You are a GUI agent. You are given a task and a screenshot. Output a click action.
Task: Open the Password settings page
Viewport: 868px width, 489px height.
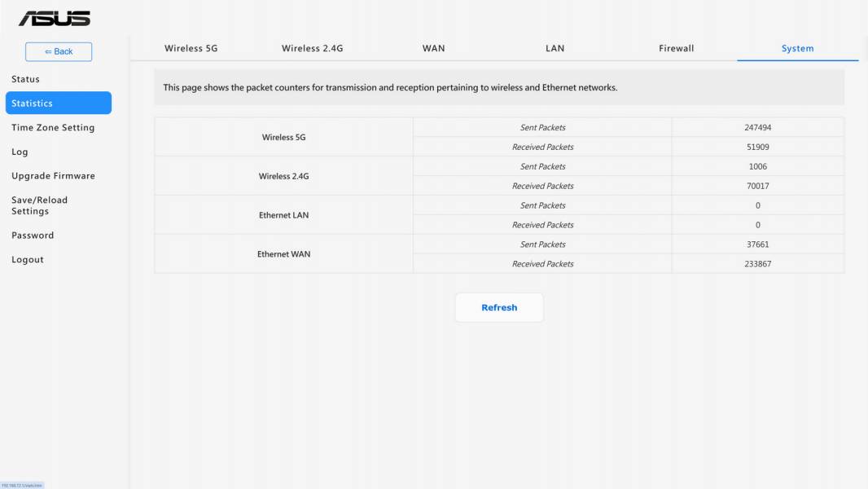(x=33, y=236)
